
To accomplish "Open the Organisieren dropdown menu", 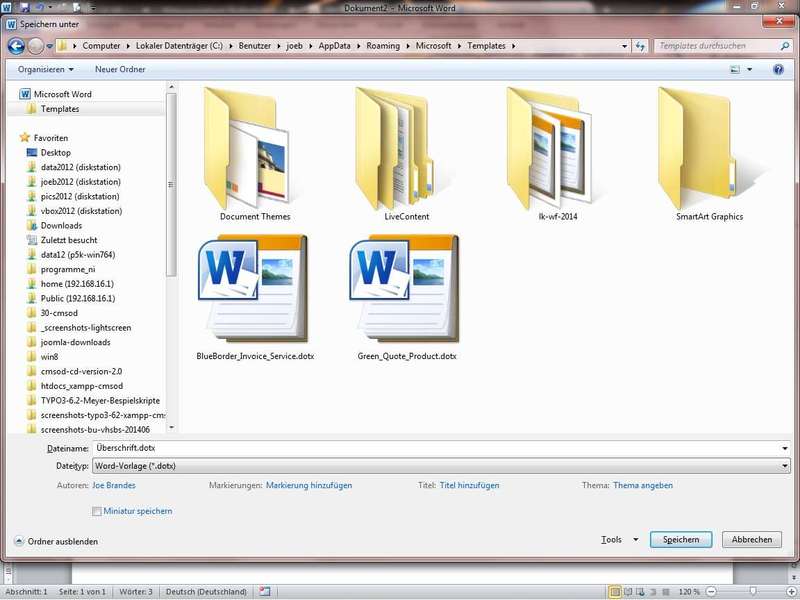I will [x=46, y=70].
